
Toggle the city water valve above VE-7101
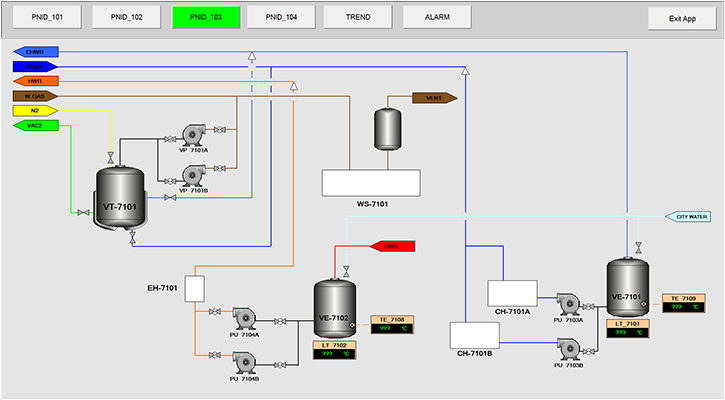click(x=639, y=248)
